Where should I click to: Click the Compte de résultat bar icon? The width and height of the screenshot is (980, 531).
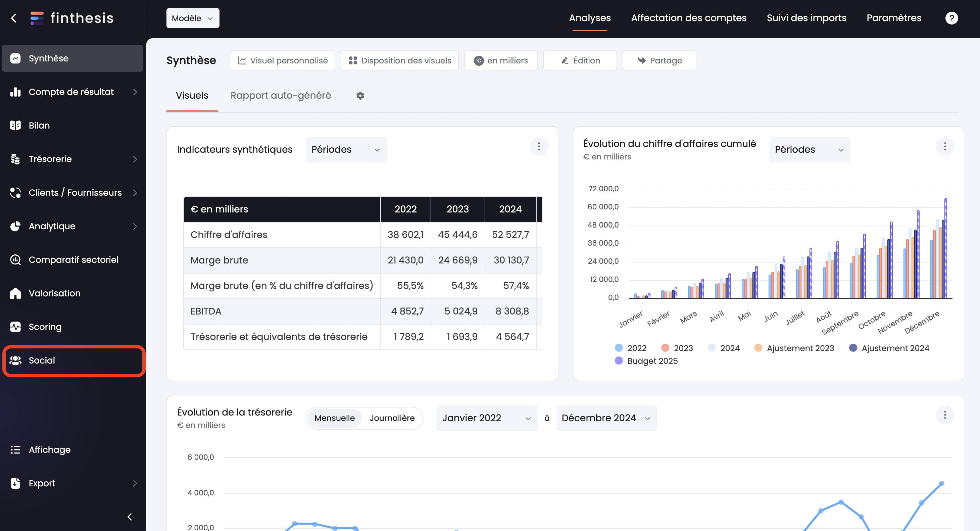pyautogui.click(x=15, y=92)
